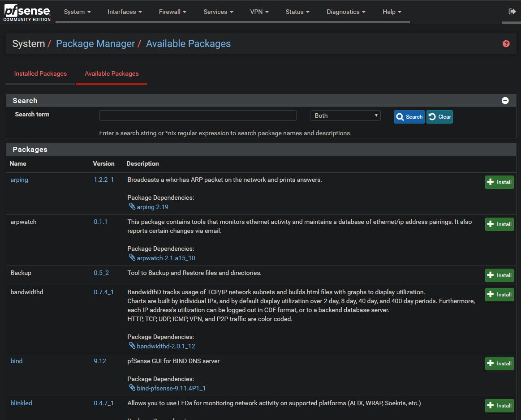This screenshot has width=521, height=420.
Task: Open the blinkled package name link
Action: (21, 403)
